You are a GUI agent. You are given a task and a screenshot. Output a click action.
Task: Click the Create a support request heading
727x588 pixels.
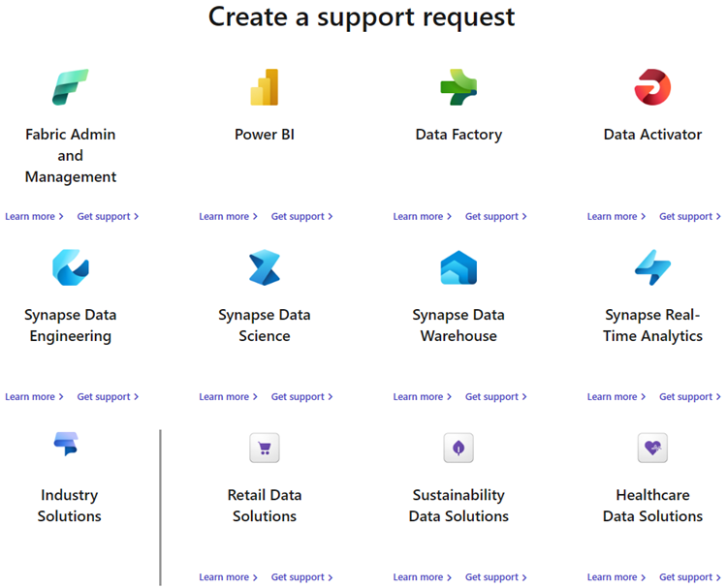[x=362, y=18]
